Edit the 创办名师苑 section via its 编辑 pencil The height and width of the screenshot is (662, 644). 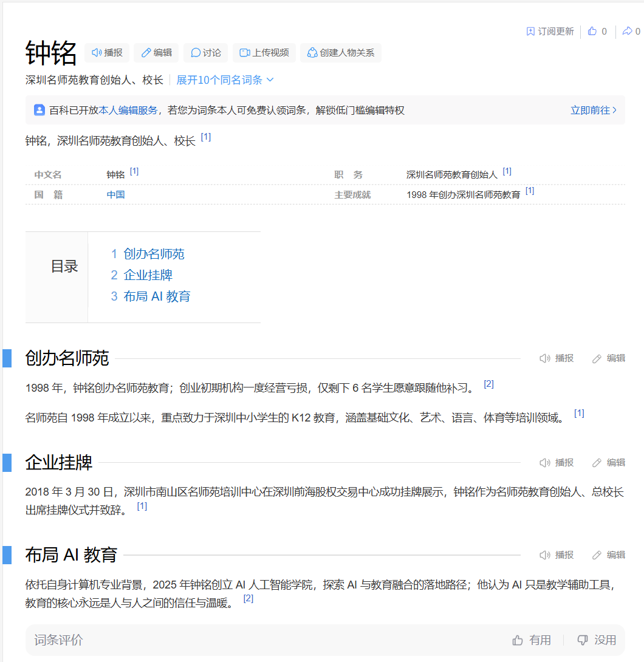point(609,358)
